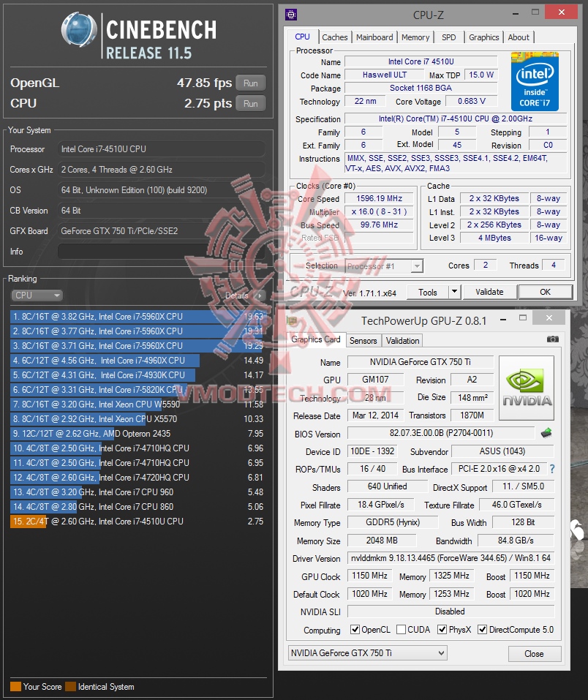Click the Core Speed value 1596.19 MHz

point(379,199)
